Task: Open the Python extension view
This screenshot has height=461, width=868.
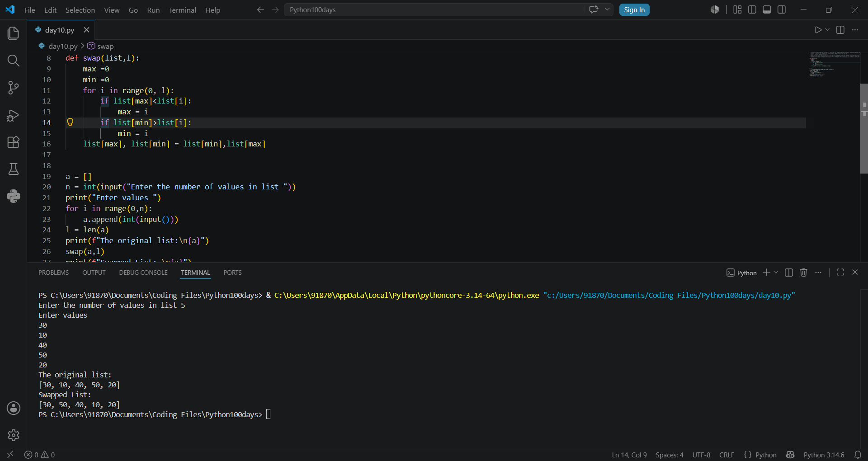Action: pos(14,196)
